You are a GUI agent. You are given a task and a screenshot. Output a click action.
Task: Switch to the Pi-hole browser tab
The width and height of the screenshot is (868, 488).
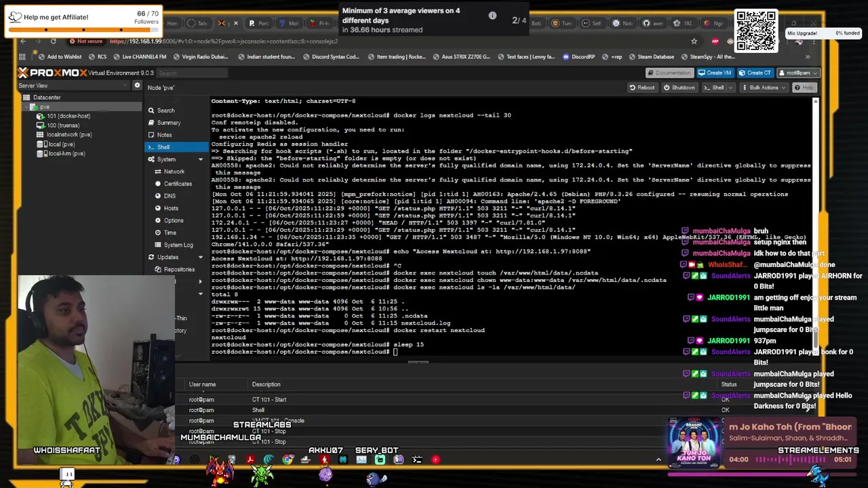click(x=319, y=23)
